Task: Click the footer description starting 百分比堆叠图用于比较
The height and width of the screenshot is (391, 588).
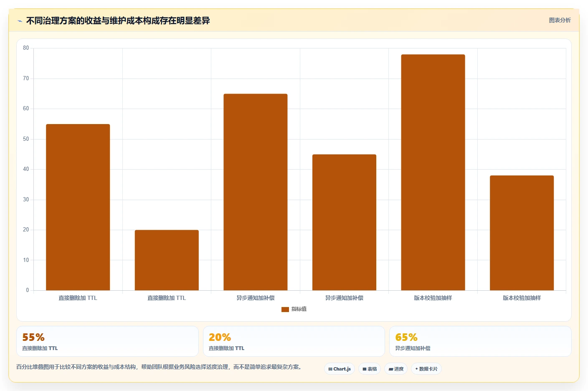Action: (x=159, y=367)
